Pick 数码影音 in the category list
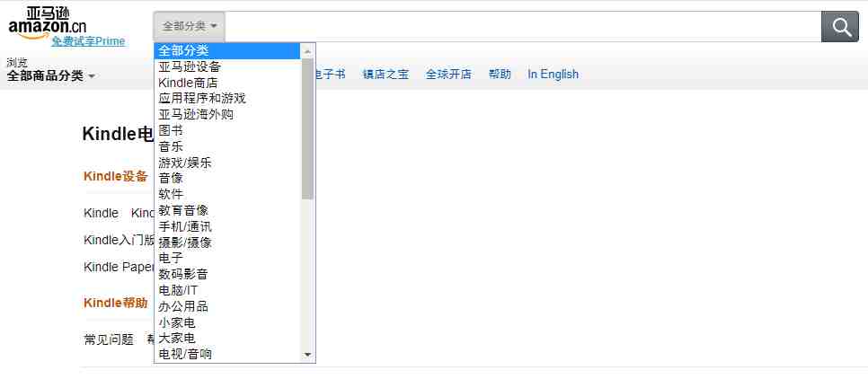 coord(228,274)
